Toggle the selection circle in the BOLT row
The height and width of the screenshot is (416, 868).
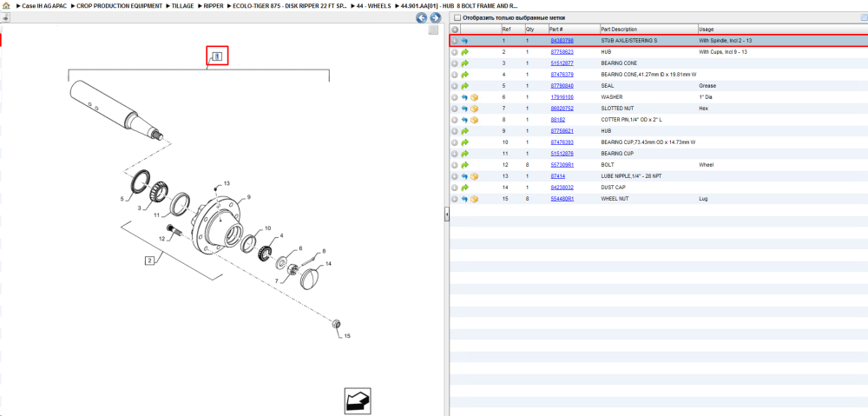[455, 165]
